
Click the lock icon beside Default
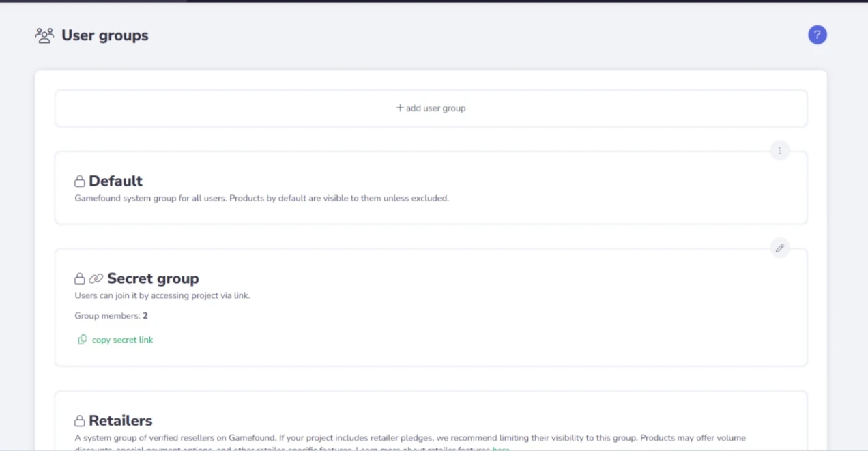(x=80, y=181)
